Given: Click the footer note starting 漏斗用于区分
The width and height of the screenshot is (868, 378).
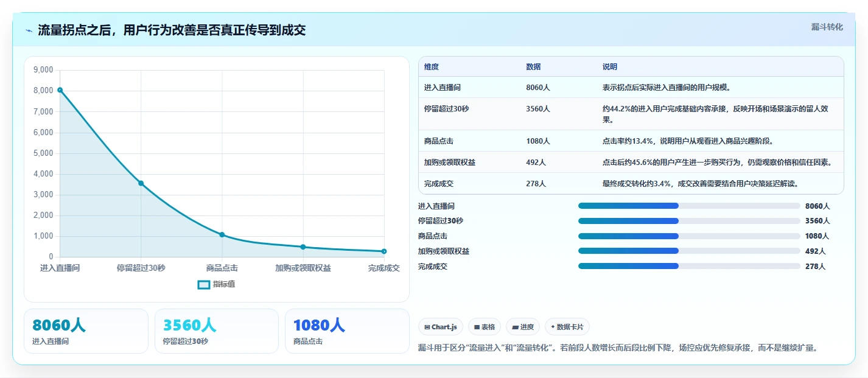Looking at the screenshot, I should tap(617, 348).
